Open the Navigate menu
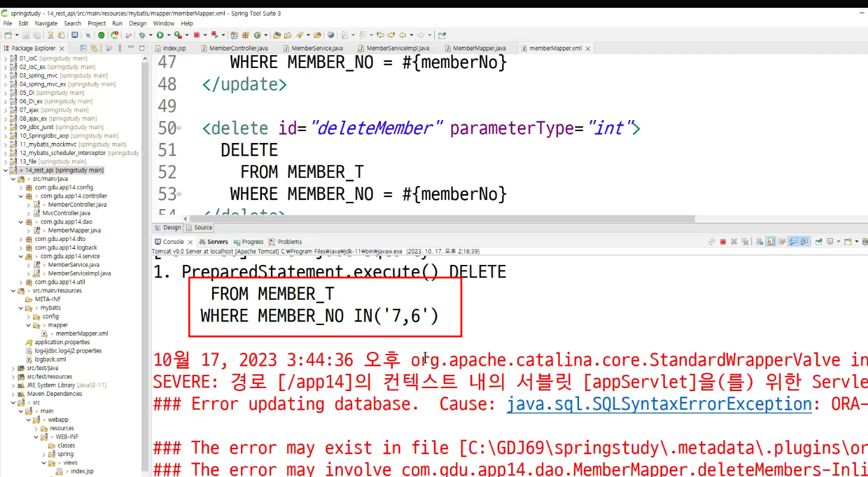868x477 pixels. pos(46,23)
